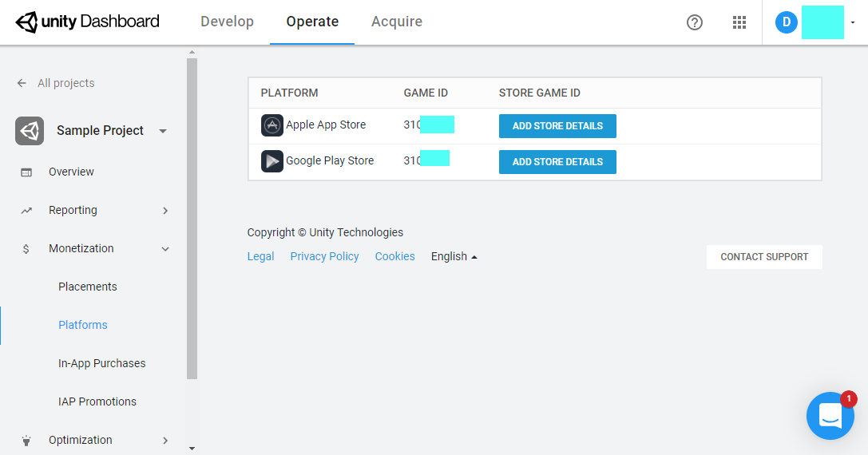868x455 pixels.
Task: Click the Monetization dollar icon
Action: pos(26,249)
